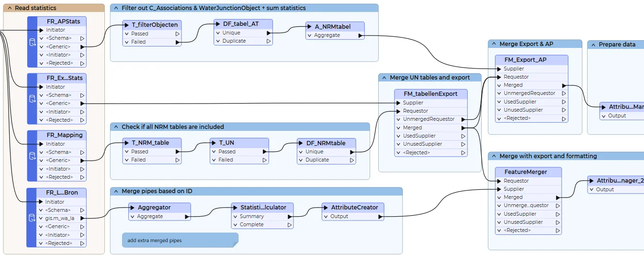
Task: Click the Merged output arrow on FeatureMerger
Action: click(x=558, y=197)
